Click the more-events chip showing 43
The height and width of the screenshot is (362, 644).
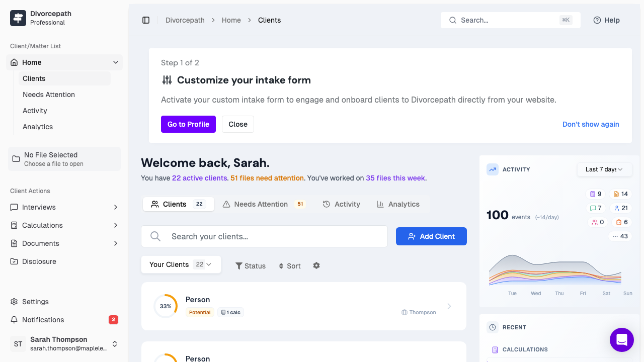tap(620, 236)
